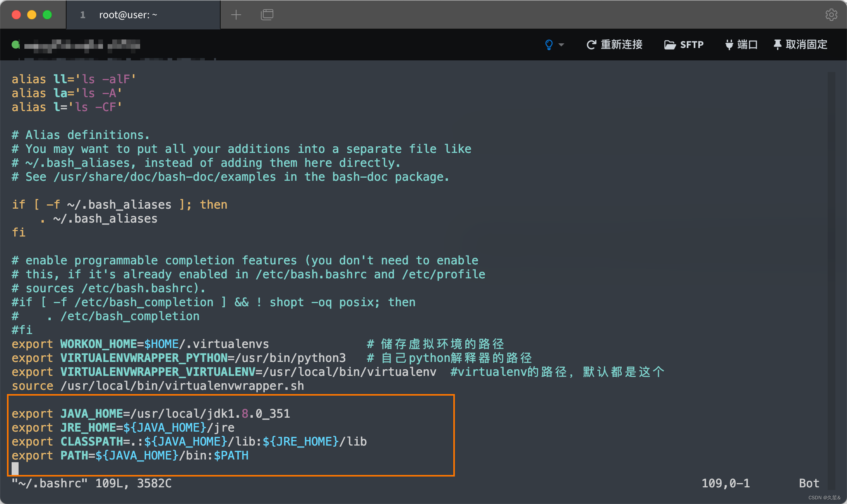Viewport: 847px width, 504px height.
Task: Open the split window layout icon
Action: coord(267,15)
